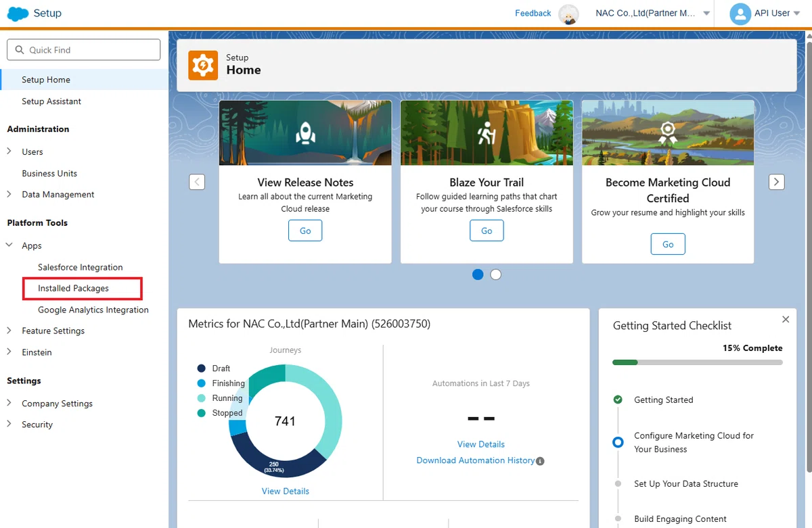The width and height of the screenshot is (812, 528).
Task: Expand the Users tree node
Action: tap(9, 151)
